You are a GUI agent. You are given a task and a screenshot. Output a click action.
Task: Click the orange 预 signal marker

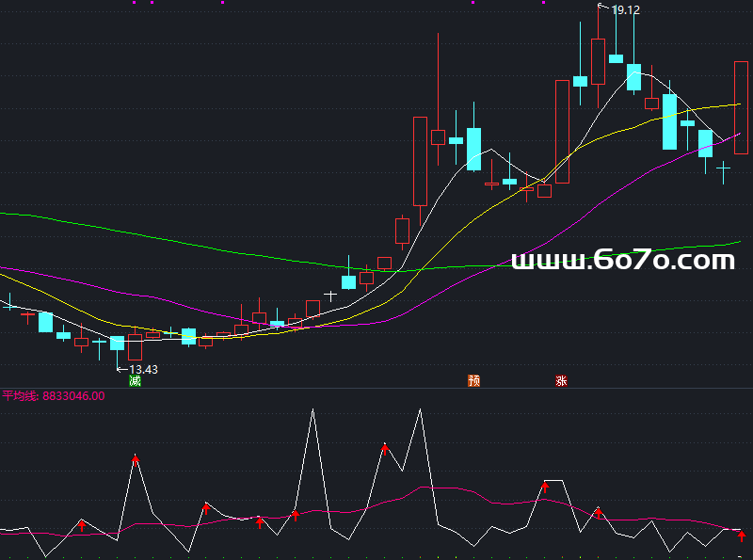pos(474,381)
